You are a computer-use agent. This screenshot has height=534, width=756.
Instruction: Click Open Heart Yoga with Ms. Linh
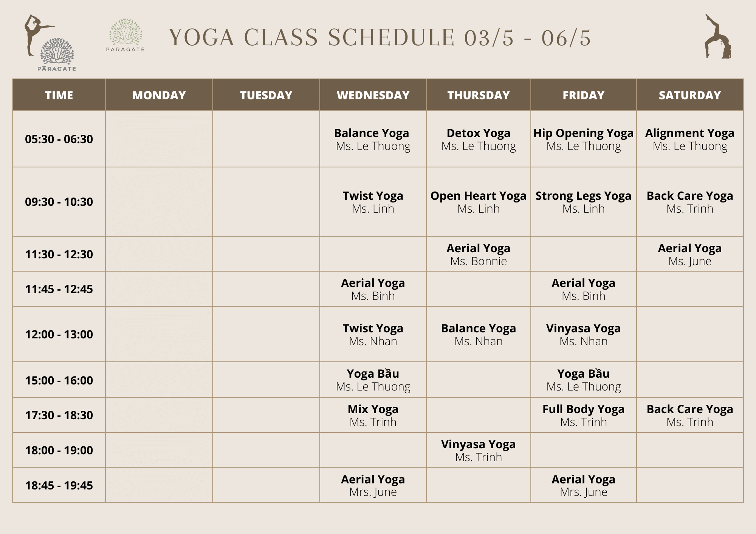tap(479, 202)
